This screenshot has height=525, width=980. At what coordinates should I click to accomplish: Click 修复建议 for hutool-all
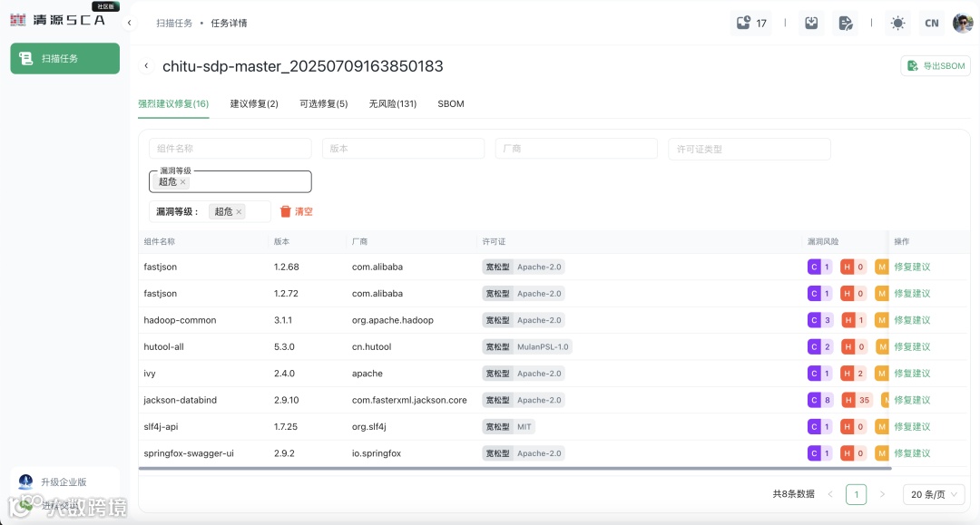(912, 346)
